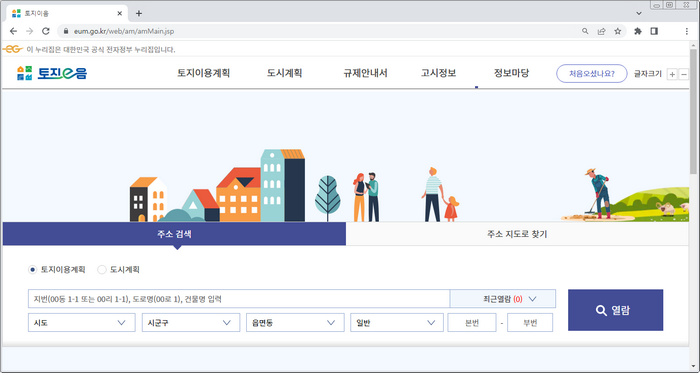700x373 pixels.
Task: Expand the 최근열람 dropdown
Action: coord(503,299)
